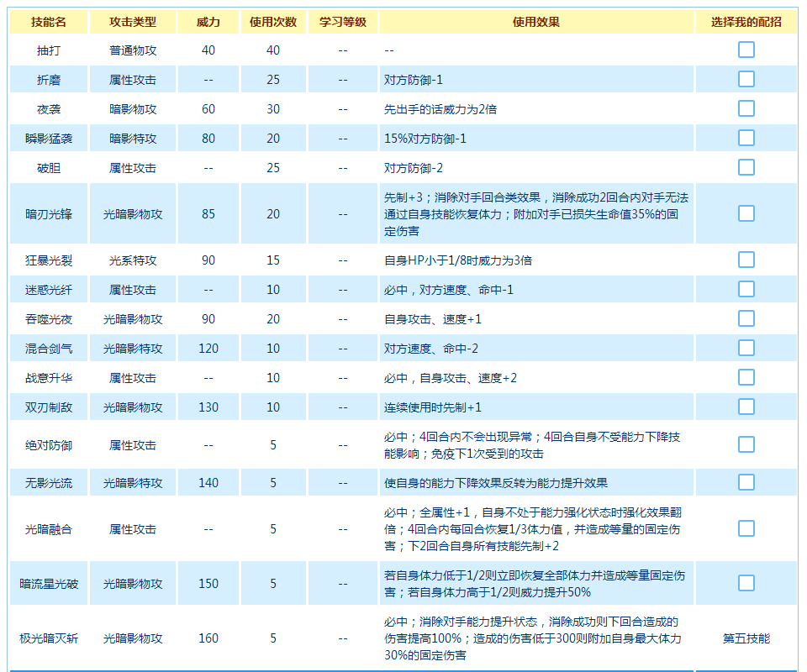The image size is (807, 672).
Task: Check the box for 光暗融合
Action: tap(746, 528)
